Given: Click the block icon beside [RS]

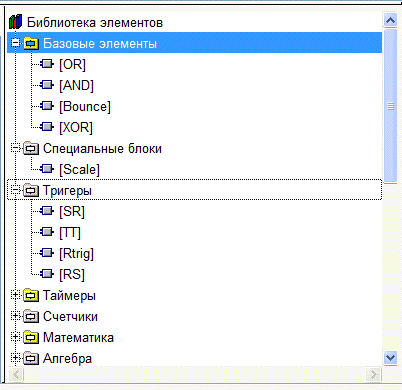Looking at the screenshot, I should [x=47, y=274].
